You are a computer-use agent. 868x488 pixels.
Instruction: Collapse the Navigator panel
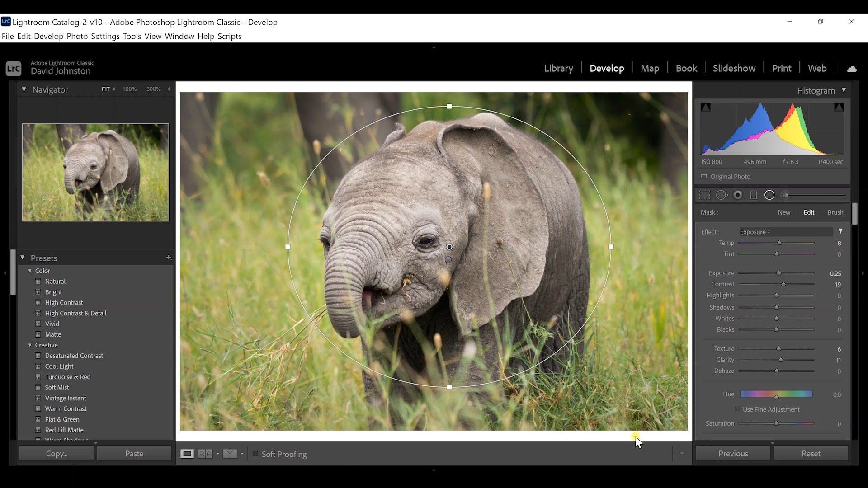[x=24, y=89]
